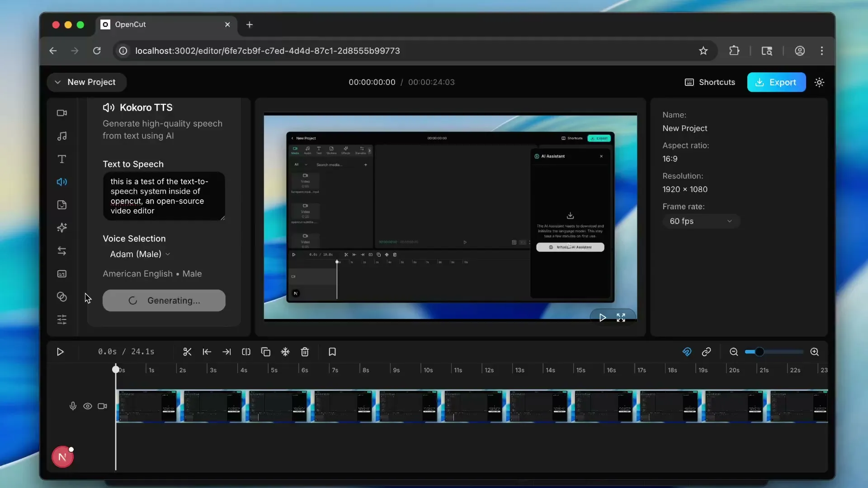Bookmark this page with the star icon
This screenshot has width=868, height=488.
tap(703, 51)
